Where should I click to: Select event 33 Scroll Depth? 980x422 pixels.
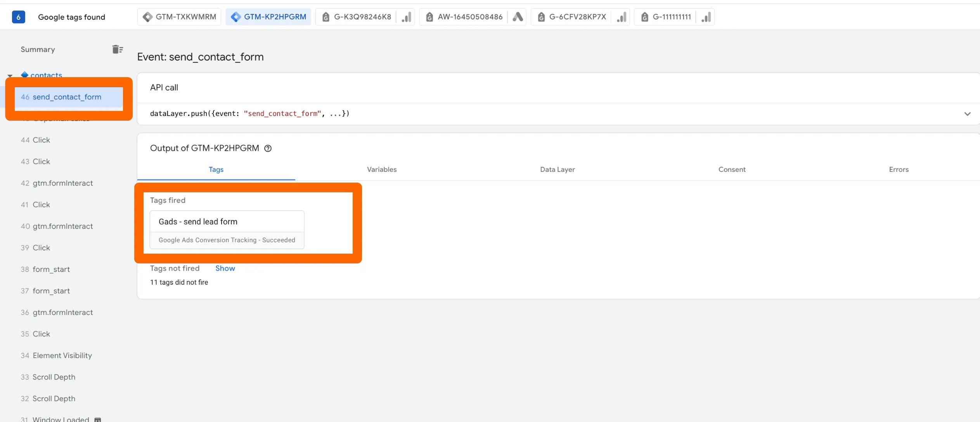point(48,377)
